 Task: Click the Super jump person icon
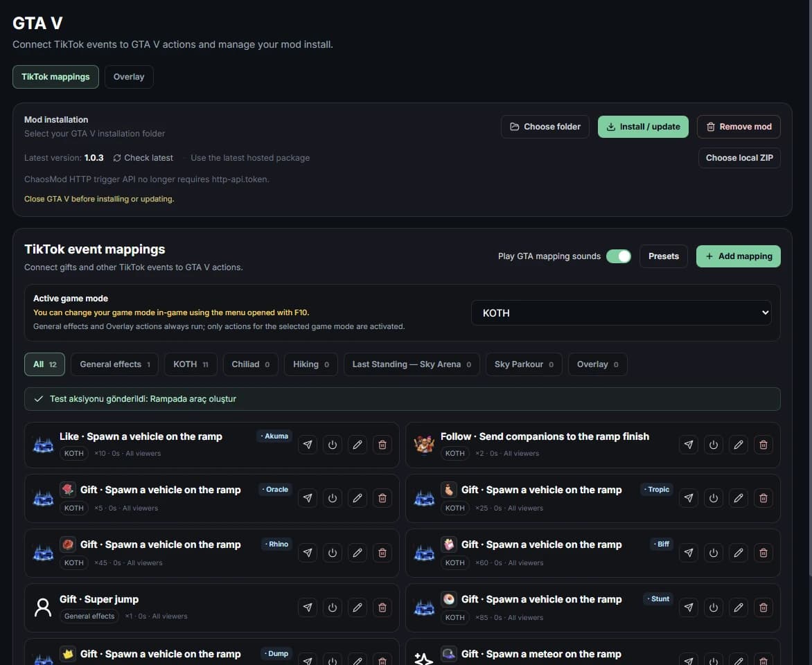(x=43, y=608)
